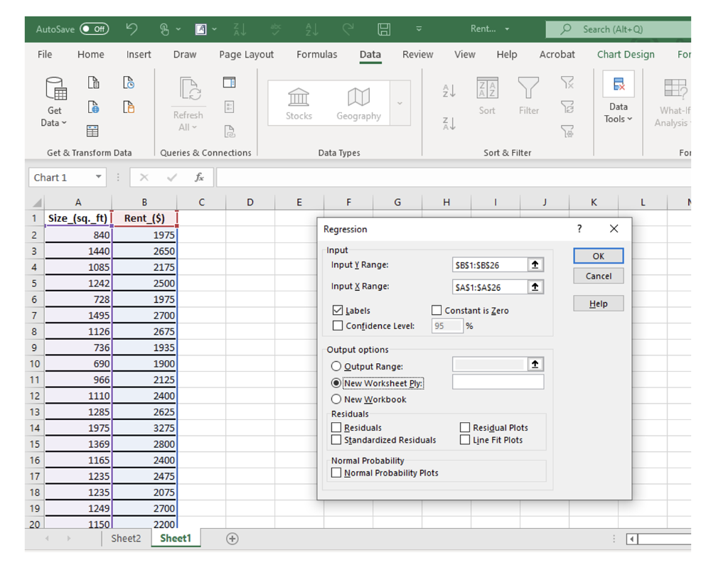The width and height of the screenshot is (728, 570).
Task: Click the Insert Function fx icon
Action: point(199,178)
